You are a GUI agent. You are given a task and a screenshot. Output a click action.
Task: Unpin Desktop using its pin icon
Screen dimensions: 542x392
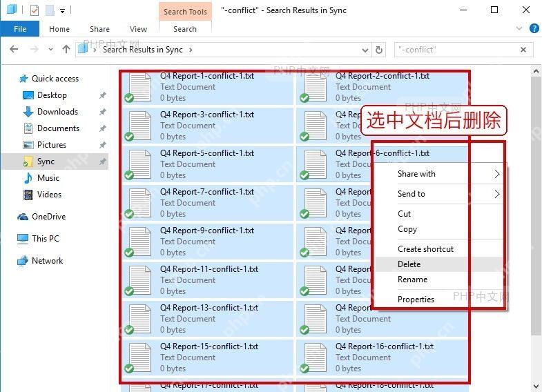point(103,95)
